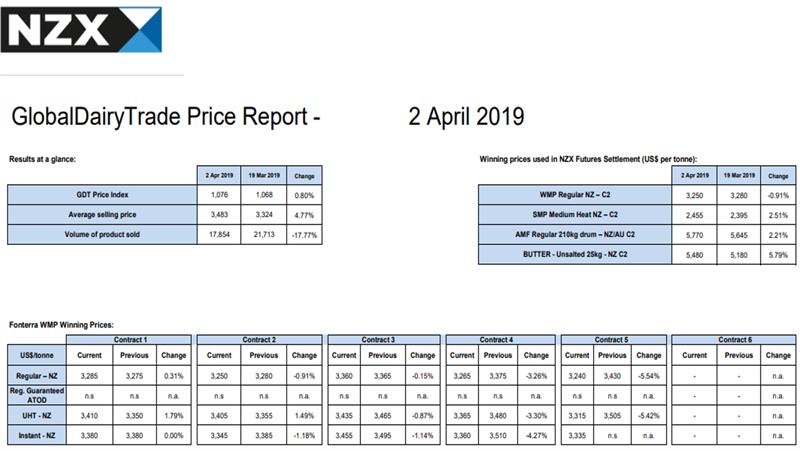Select the Contract 3 column header

click(x=383, y=341)
